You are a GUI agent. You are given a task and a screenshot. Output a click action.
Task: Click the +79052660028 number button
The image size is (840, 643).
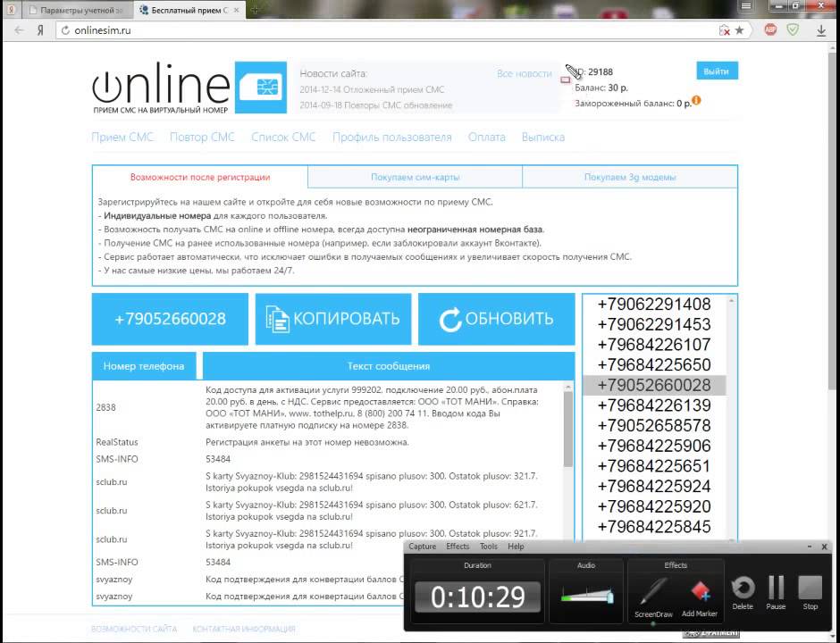point(170,319)
